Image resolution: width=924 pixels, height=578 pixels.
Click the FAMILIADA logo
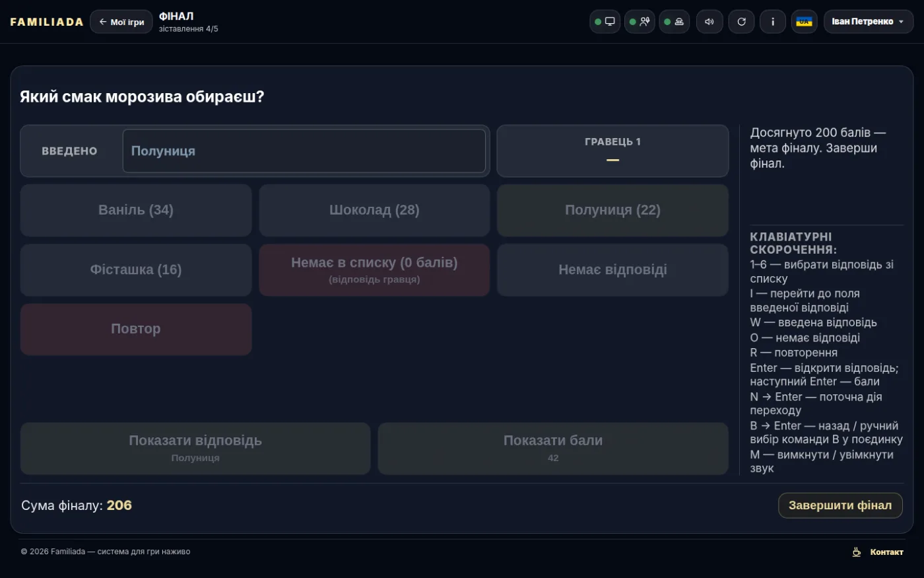[47, 22]
